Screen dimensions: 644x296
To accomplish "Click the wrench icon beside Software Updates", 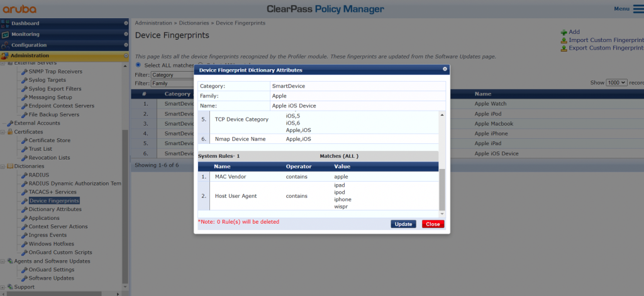I will [25, 278].
